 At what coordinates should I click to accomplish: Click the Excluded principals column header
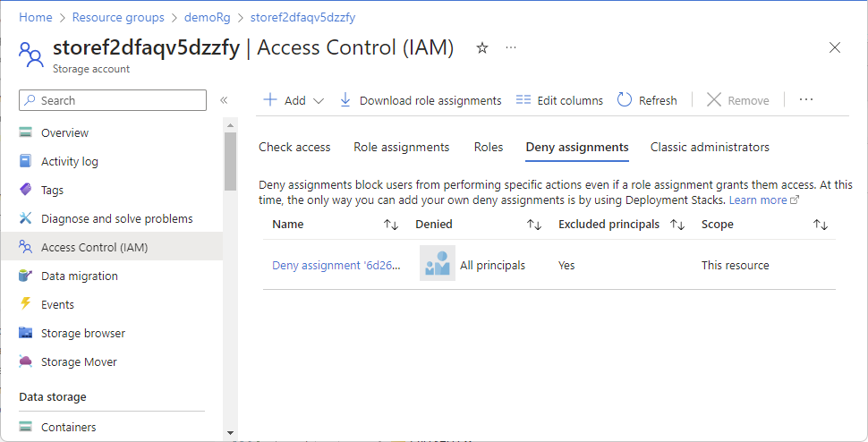coord(608,225)
